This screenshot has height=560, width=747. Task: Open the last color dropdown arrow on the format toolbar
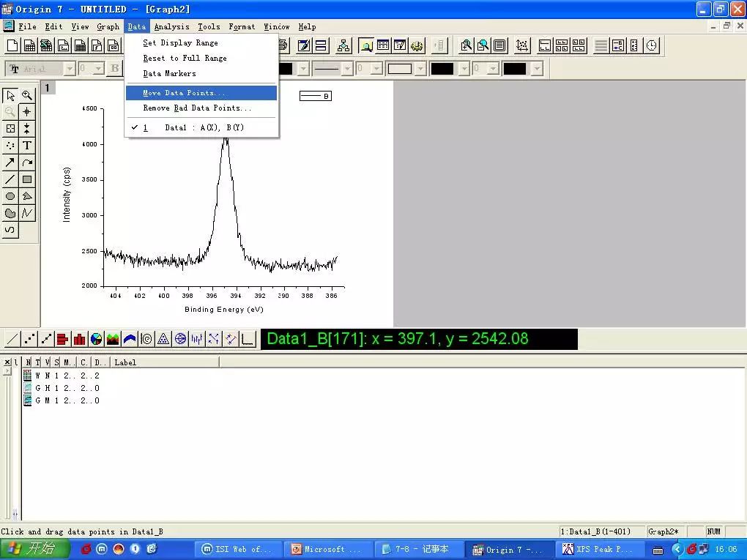point(537,69)
